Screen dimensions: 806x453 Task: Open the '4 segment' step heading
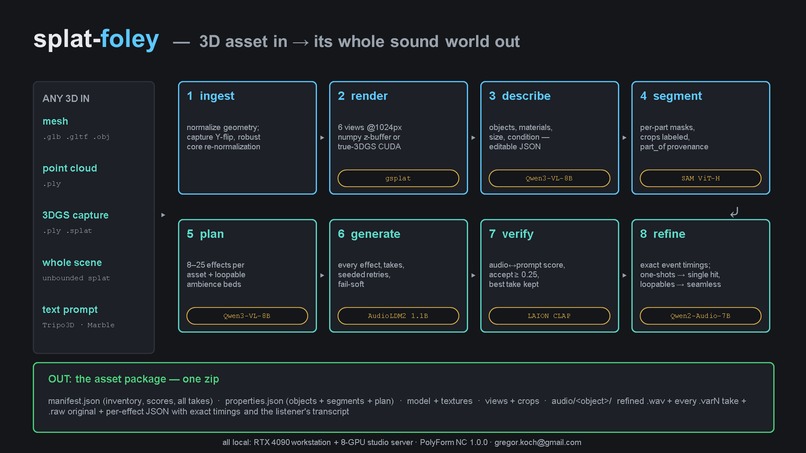click(x=670, y=96)
